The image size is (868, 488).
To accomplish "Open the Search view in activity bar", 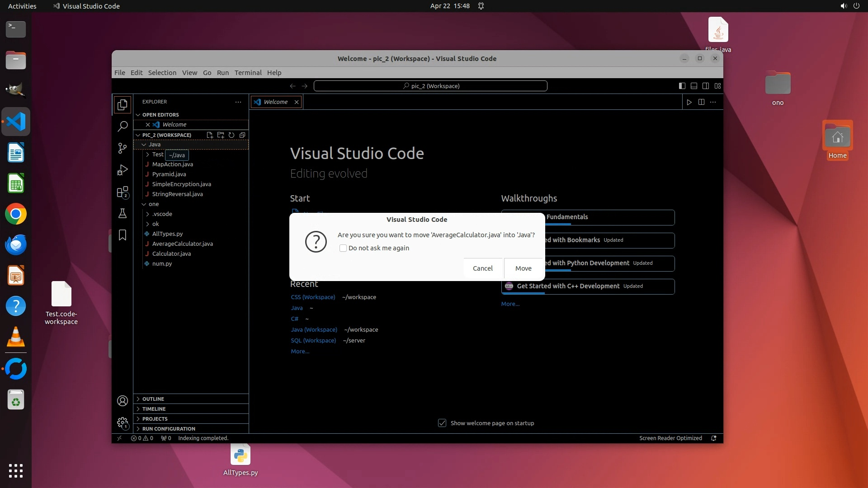I will (x=123, y=127).
